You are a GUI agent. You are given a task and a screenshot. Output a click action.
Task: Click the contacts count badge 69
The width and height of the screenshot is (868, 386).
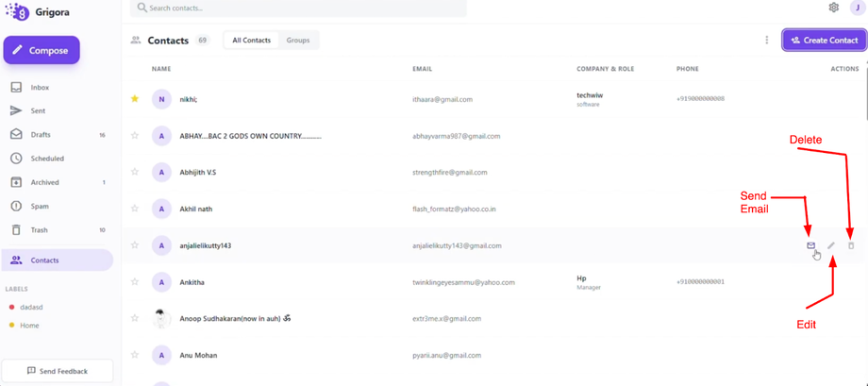pos(203,40)
